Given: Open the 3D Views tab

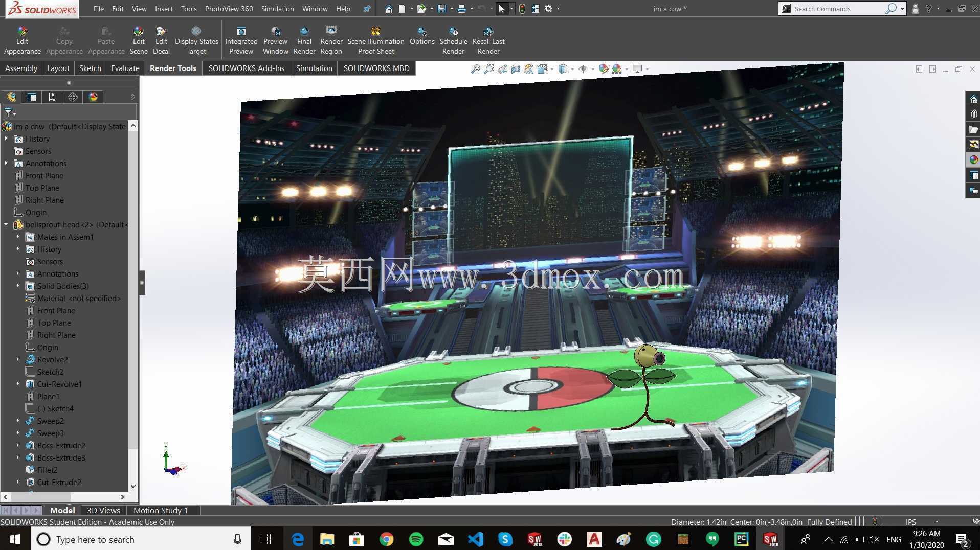Looking at the screenshot, I should [103, 510].
